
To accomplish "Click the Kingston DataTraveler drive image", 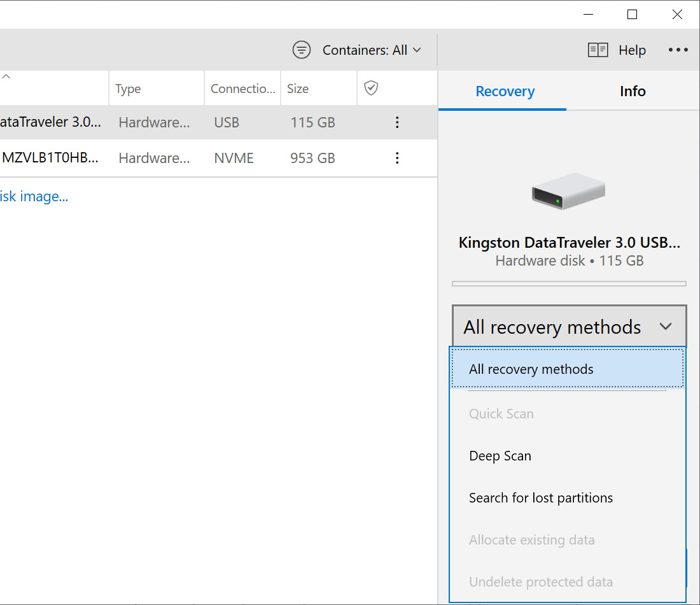I will tap(568, 191).
